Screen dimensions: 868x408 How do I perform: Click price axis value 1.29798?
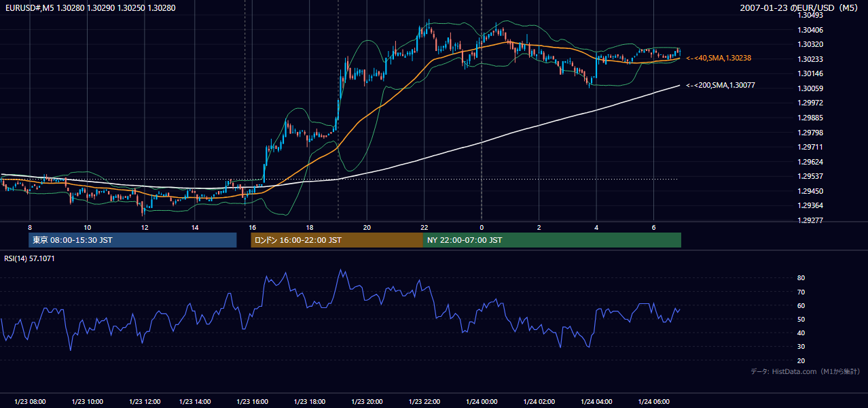(810, 133)
